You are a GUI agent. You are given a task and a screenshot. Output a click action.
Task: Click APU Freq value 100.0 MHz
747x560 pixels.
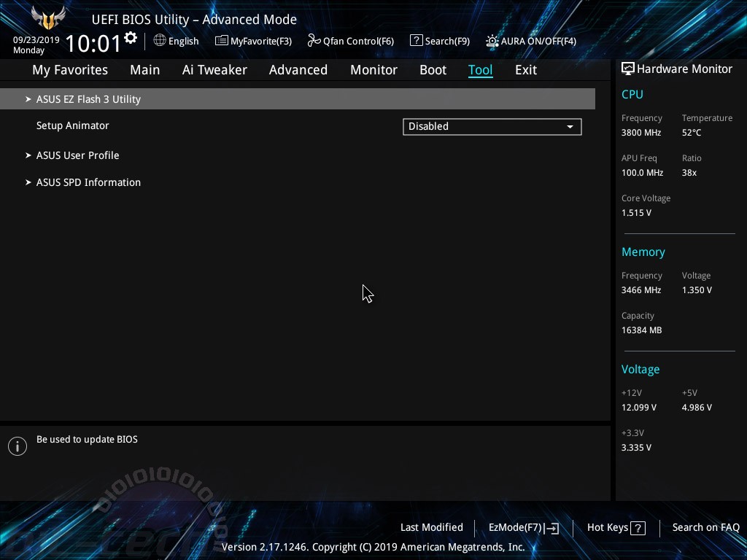tap(642, 173)
